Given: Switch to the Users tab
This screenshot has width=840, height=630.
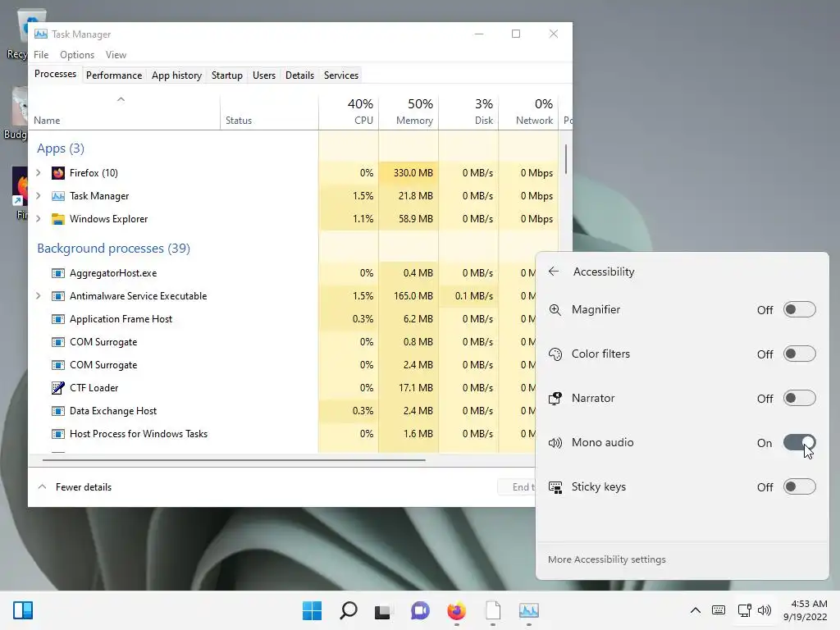Looking at the screenshot, I should (x=264, y=75).
